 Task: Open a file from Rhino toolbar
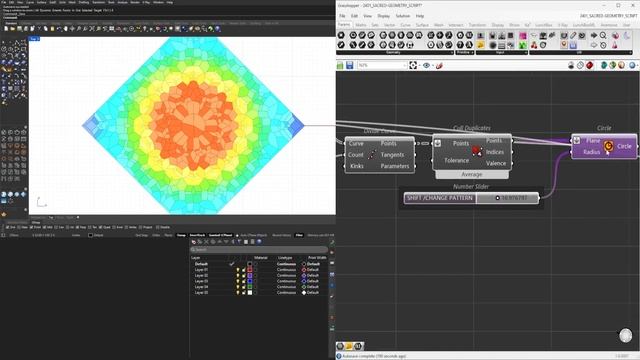(x=13, y=29)
